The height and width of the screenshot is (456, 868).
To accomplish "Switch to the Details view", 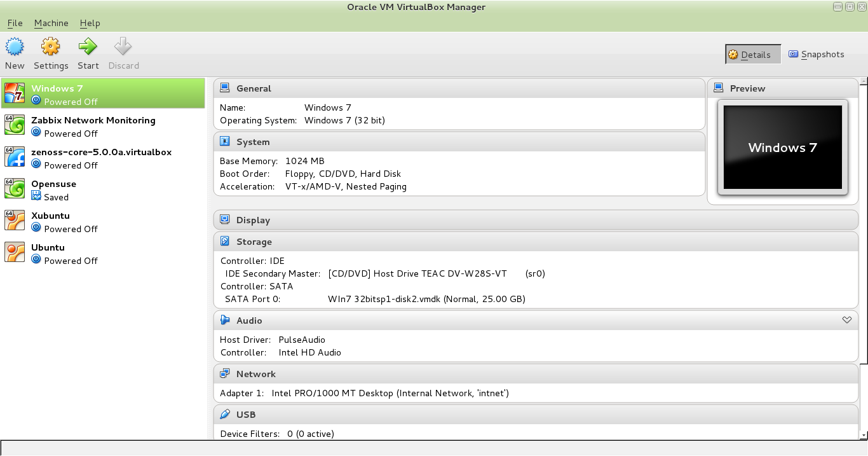I will (x=753, y=55).
